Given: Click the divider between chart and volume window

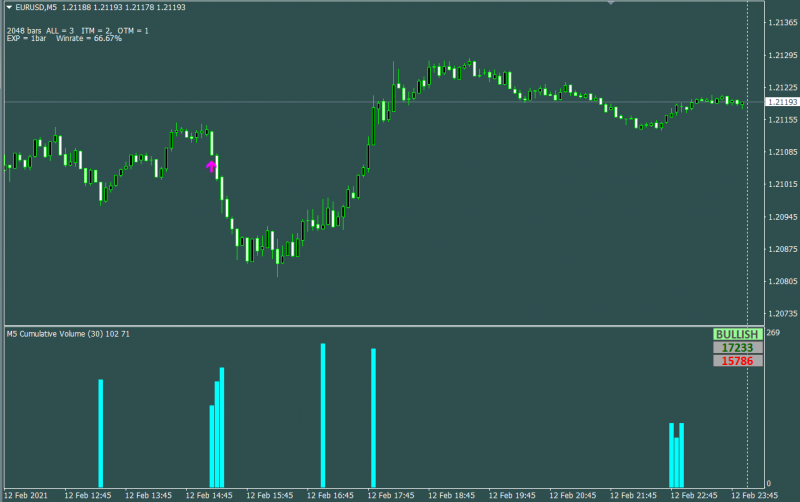Looking at the screenshot, I should (384, 325).
